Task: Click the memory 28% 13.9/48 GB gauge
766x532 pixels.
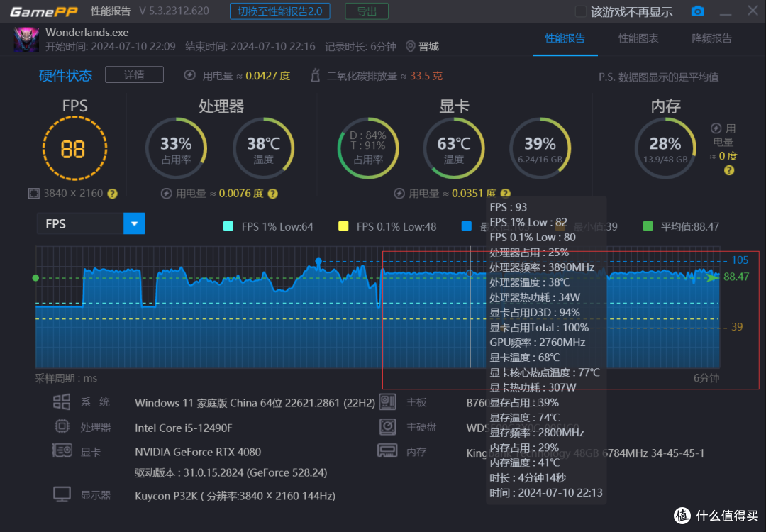Action: coord(665,148)
